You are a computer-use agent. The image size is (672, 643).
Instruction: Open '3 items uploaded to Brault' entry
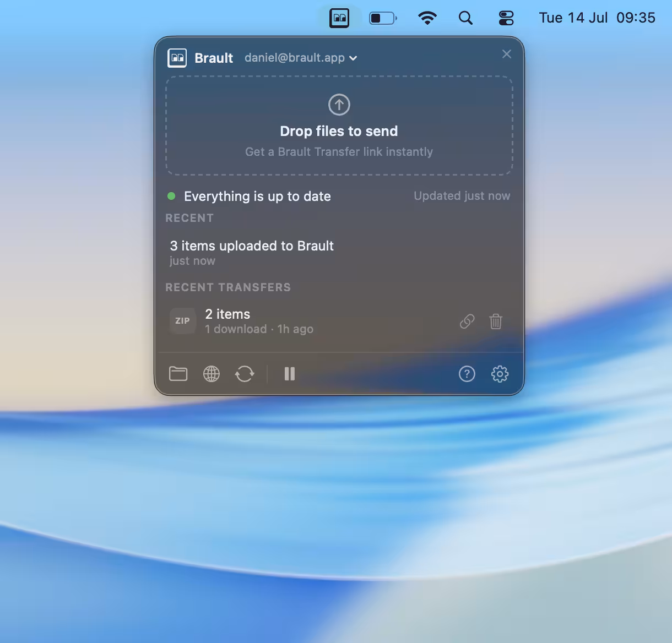[x=339, y=252]
